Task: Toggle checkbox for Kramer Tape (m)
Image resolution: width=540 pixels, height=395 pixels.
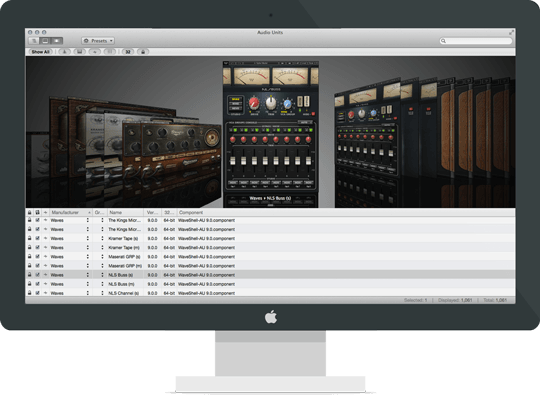Action: (38, 247)
